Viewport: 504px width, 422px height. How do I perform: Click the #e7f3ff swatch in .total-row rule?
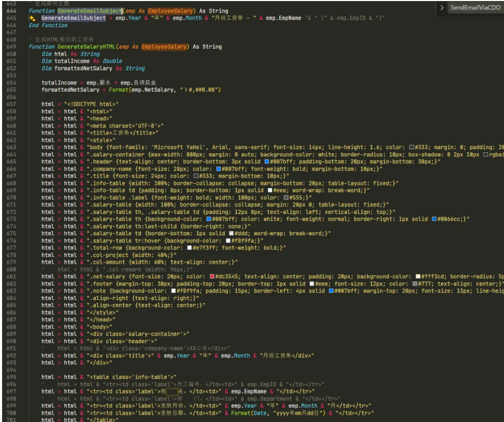point(189,248)
